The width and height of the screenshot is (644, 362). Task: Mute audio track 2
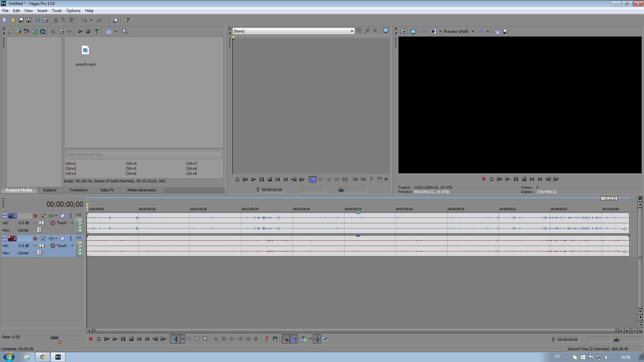click(63, 239)
